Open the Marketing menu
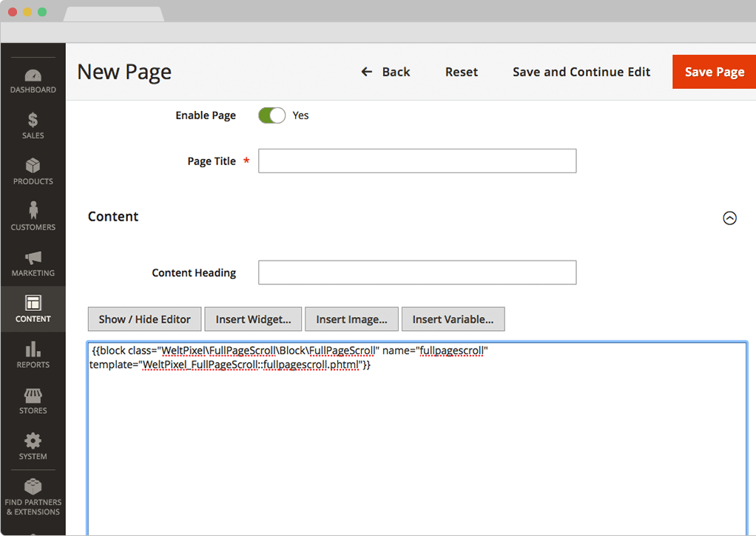This screenshot has height=536, width=756. point(33,263)
